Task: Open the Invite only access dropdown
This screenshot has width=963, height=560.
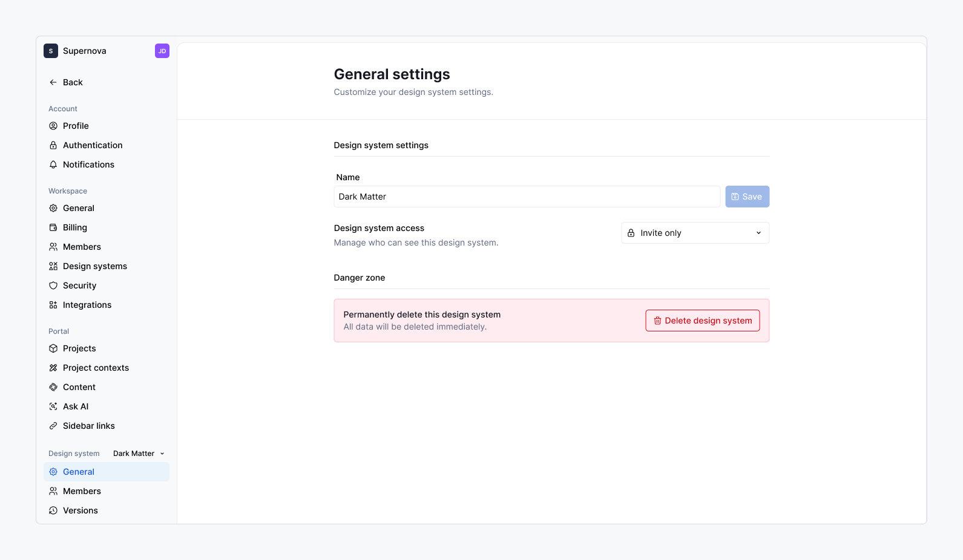Action: [x=695, y=233]
